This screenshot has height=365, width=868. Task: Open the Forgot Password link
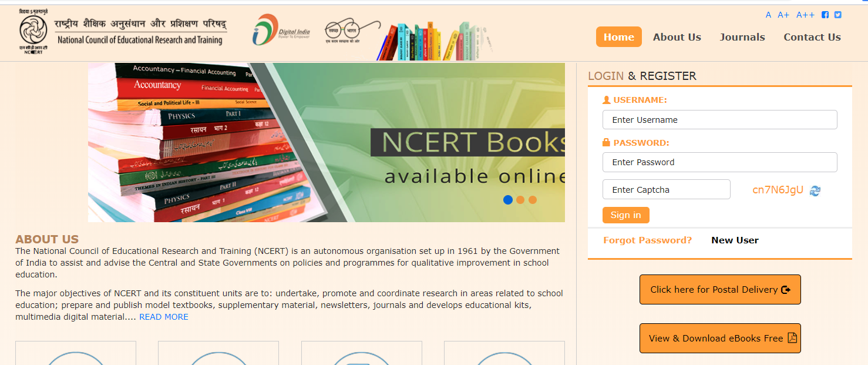tap(648, 240)
